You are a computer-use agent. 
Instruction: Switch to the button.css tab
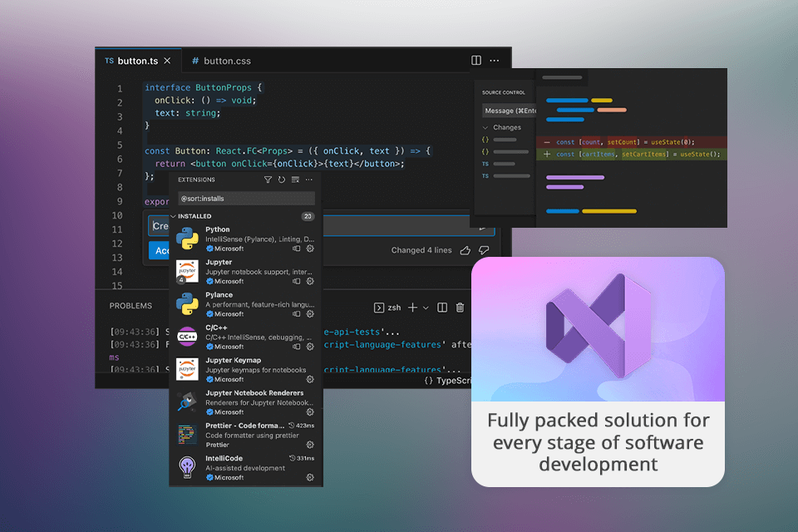(x=221, y=61)
